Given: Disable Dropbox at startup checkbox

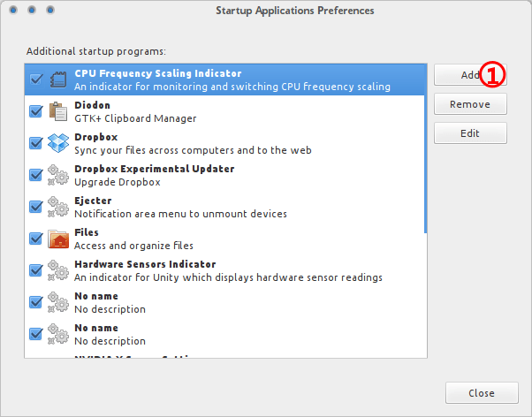Looking at the screenshot, I should click(x=36, y=143).
